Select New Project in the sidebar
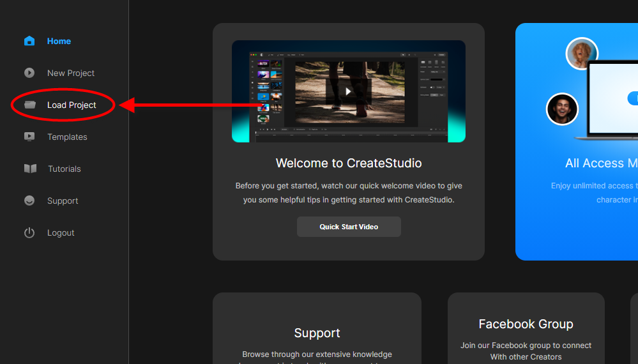 click(x=71, y=73)
